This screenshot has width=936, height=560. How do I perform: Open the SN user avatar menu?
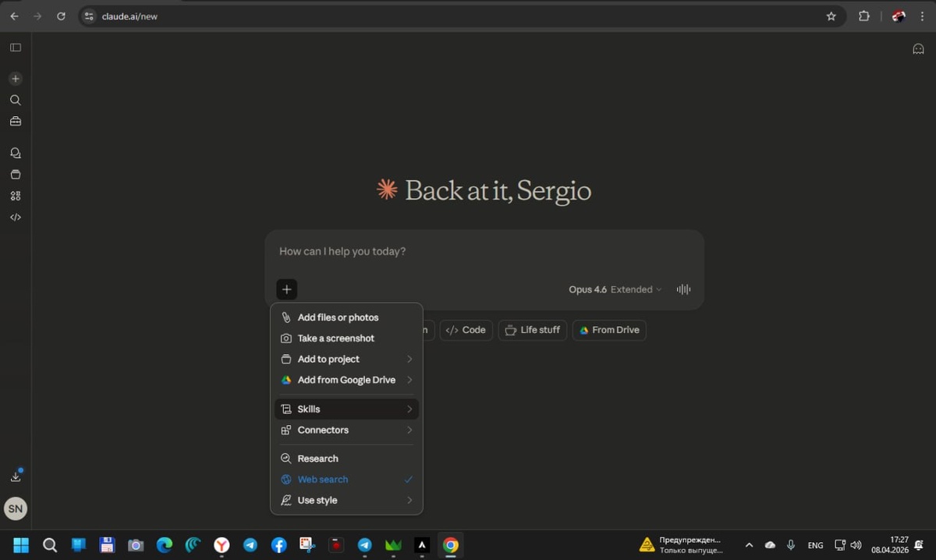(x=16, y=509)
